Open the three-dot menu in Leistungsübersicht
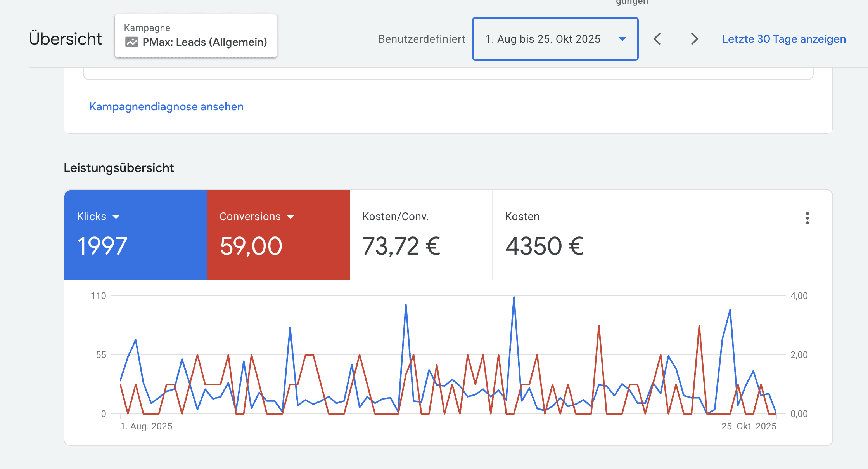Viewport: 868px width, 469px height. pos(807,218)
